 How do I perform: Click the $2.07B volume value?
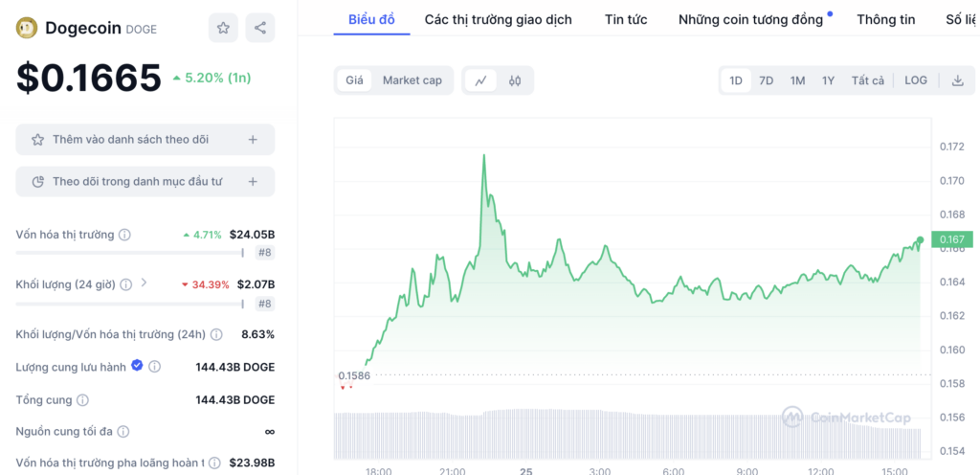tap(256, 285)
